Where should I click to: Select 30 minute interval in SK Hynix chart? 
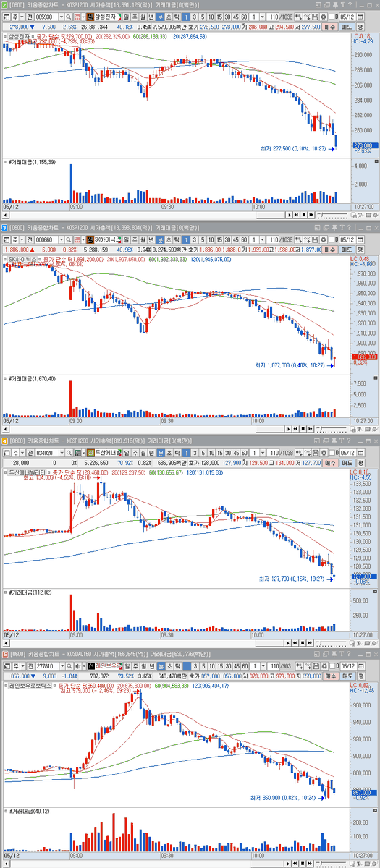point(227,238)
